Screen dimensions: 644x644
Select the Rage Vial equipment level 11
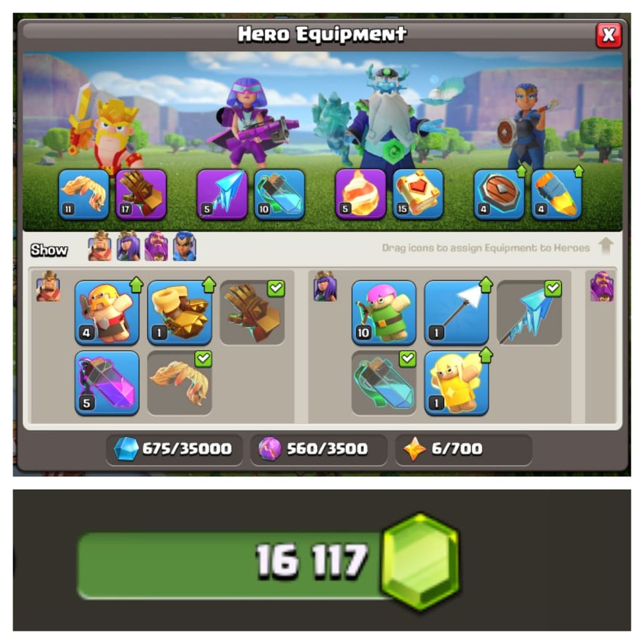(84, 194)
